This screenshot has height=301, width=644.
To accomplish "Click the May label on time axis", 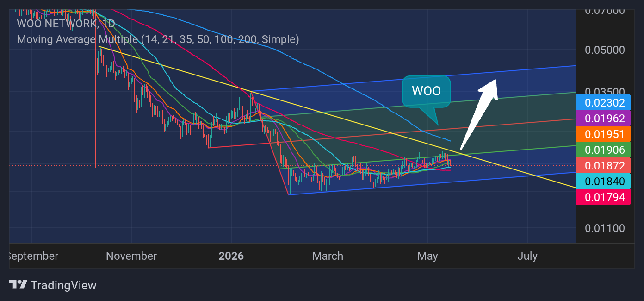I will [427, 256].
